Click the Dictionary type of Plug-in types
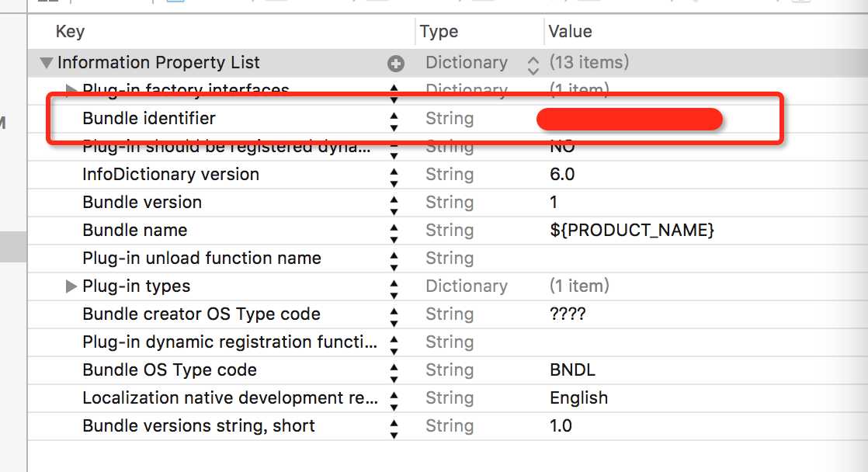The height and width of the screenshot is (472, 868). pos(466,286)
